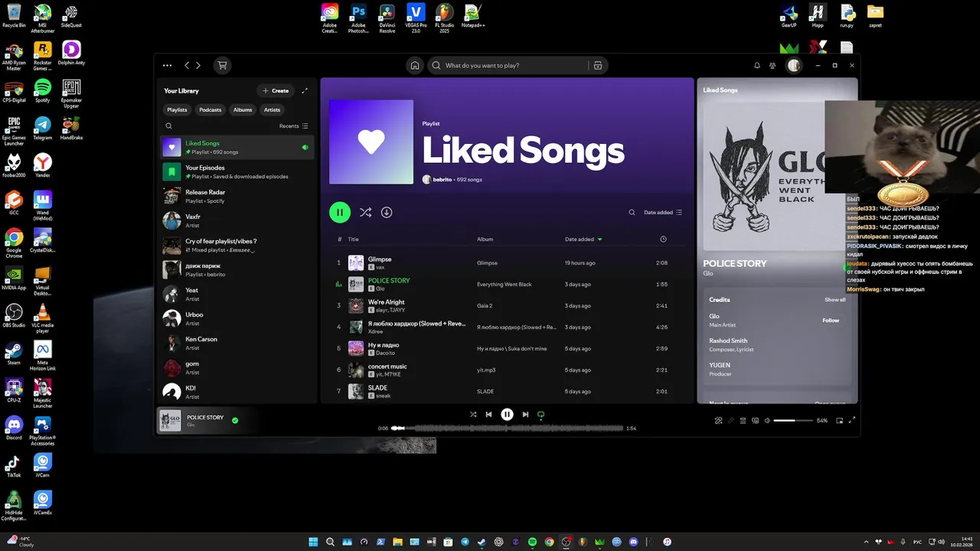
Task: Seek within the song progress waveform
Action: 507,429
